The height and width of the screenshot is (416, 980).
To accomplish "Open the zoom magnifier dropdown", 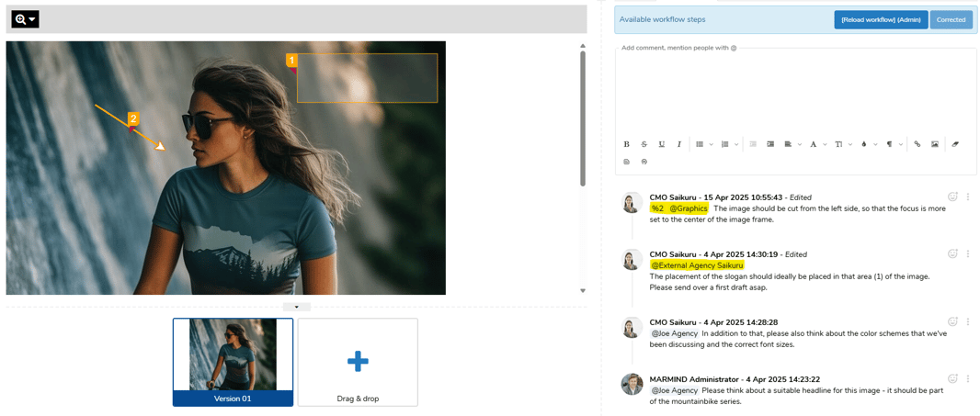I will (x=25, y=18).
